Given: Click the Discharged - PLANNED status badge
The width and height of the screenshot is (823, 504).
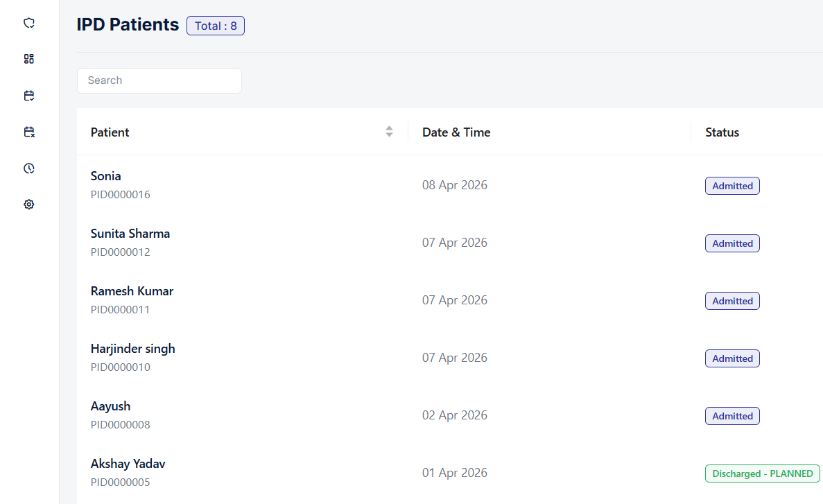Looking at the screenshot, I should pos(762,473).
